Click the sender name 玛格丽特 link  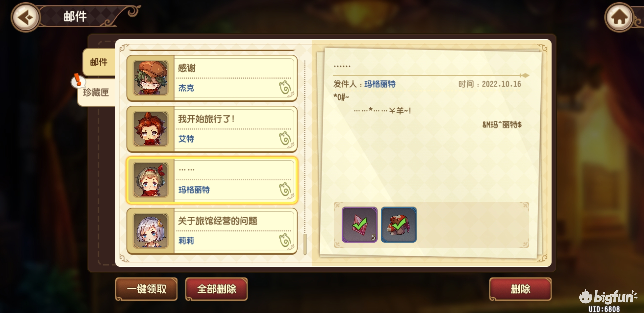coord(380,84)
